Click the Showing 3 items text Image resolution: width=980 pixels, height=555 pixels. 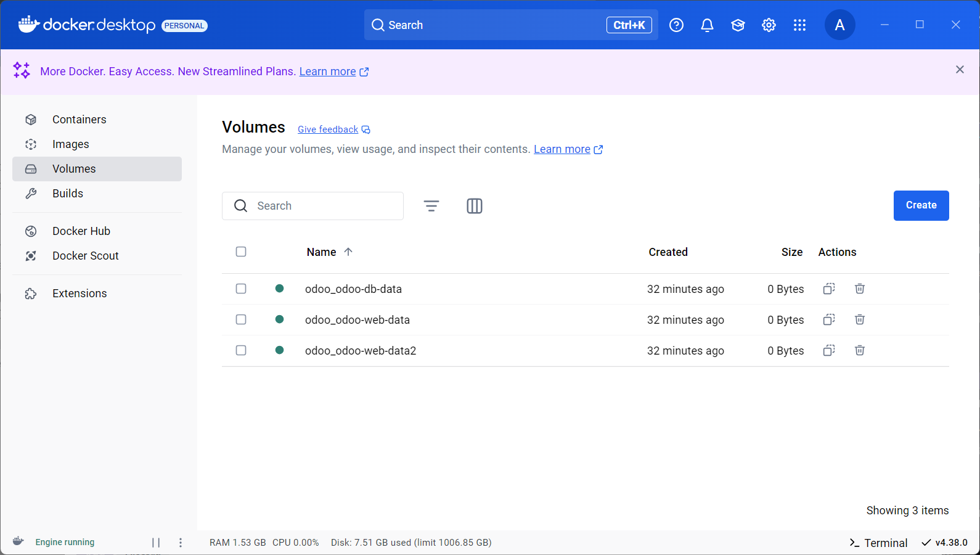907,511
